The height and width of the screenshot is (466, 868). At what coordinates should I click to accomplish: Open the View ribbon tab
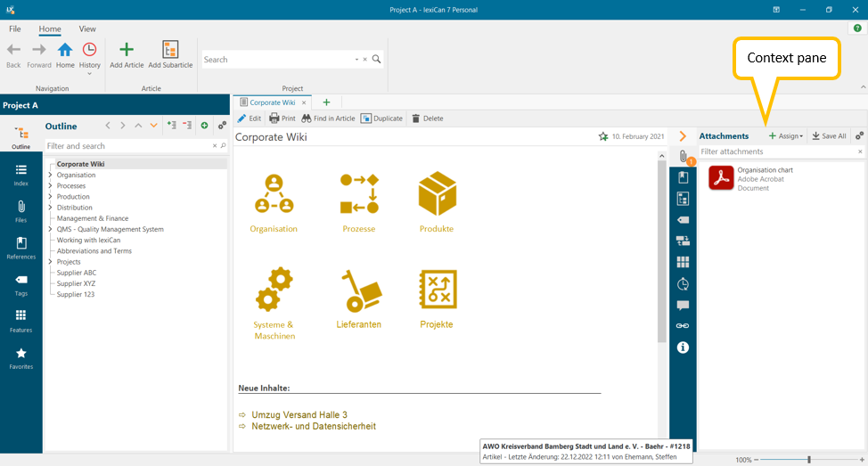point(87,29)
